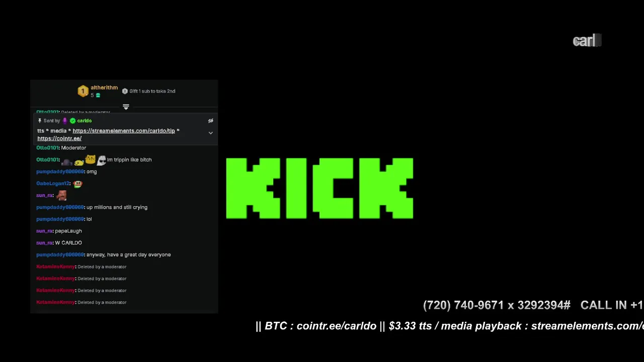Screen dimensions: 644x362
Task: Click the purple microphone badge beside carldo
Action: click(64, 121)
